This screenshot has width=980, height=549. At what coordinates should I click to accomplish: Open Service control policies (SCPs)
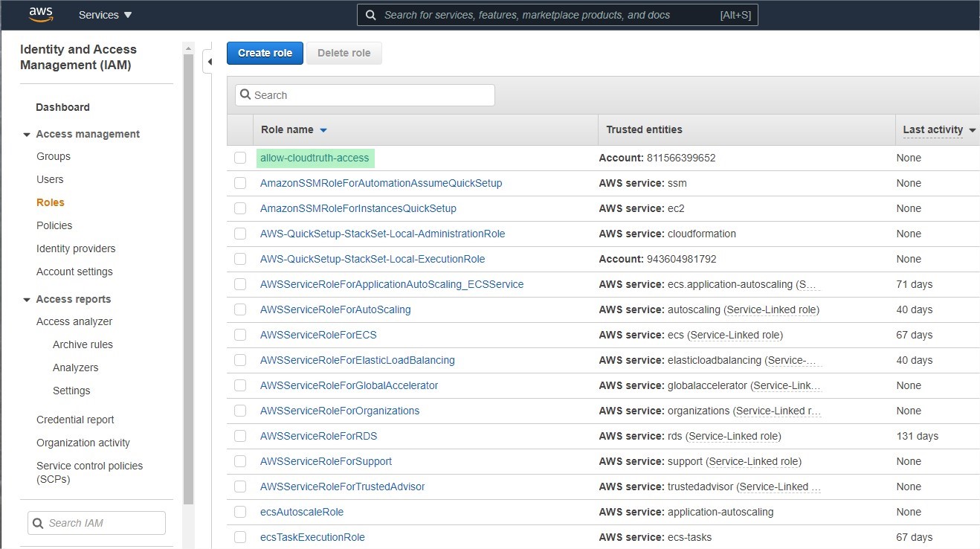[x=89, y=472]
